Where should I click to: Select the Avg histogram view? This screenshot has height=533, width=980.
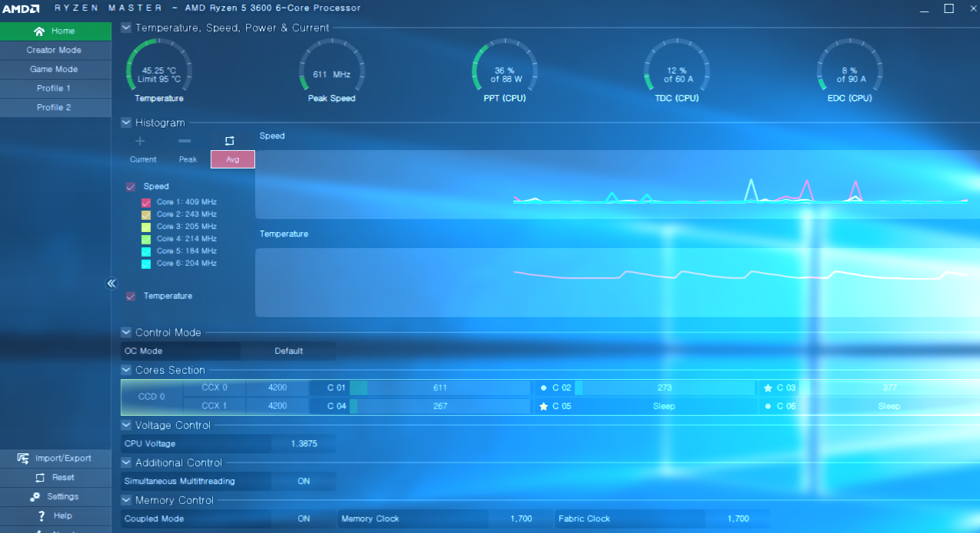pos(233,160)
